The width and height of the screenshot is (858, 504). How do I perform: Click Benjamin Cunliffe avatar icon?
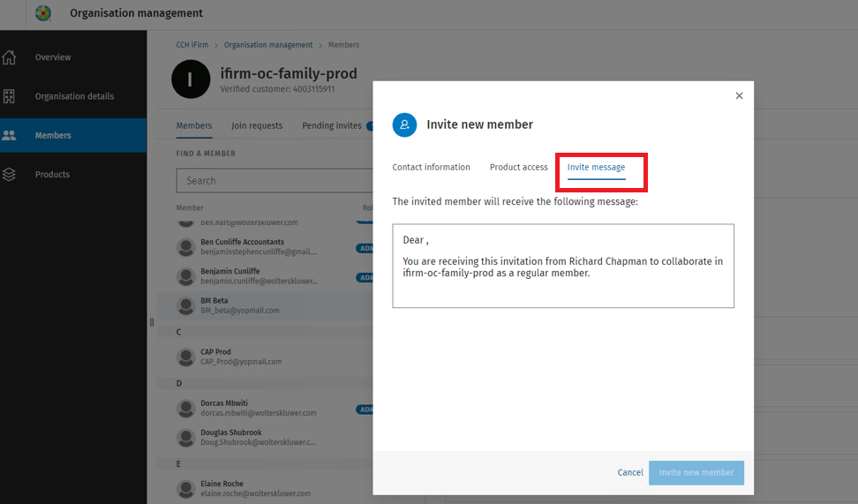click(186, 276)
